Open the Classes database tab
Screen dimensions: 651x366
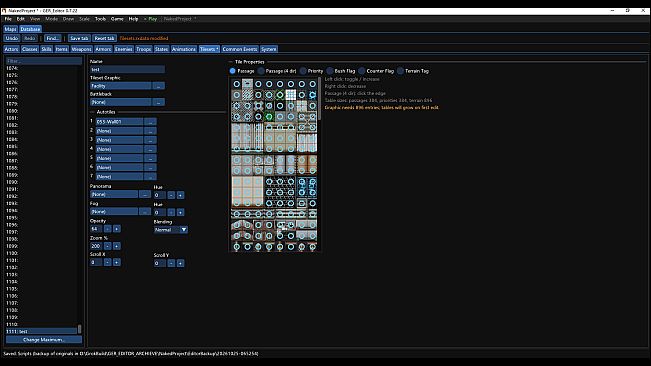[29, 49]
